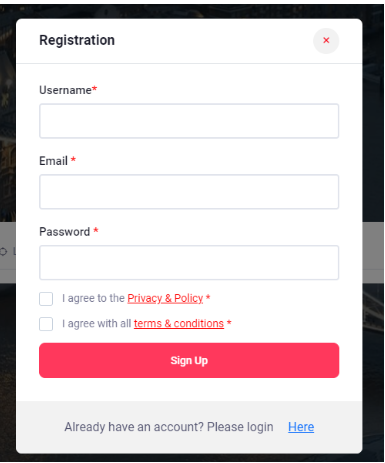The height and width of the screenshot is (463, 385).
Task: Click the "I agree with all" text
Action: [97, 323]
